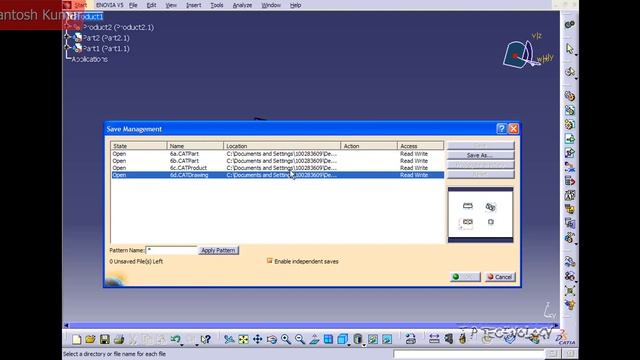Click the Save floppy disk icon
This screenshot has height=360, width=640.
point(104,339)
